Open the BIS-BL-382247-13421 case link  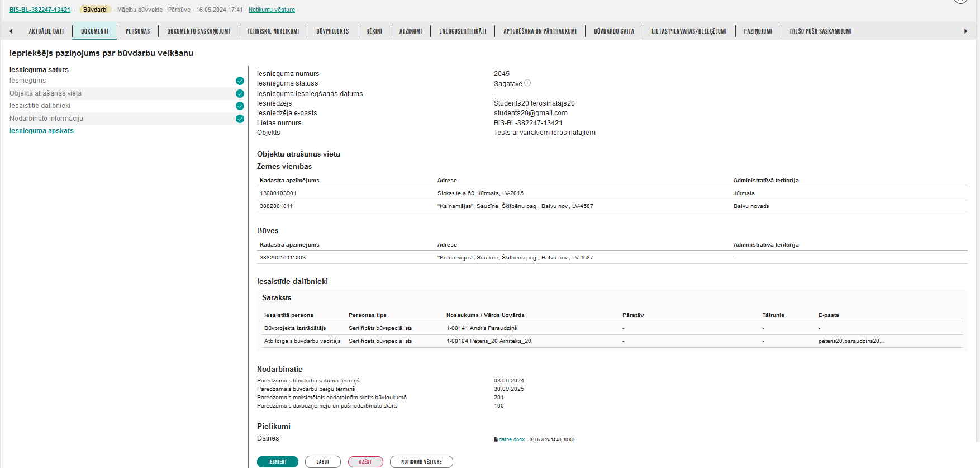[x=40, y=10]
